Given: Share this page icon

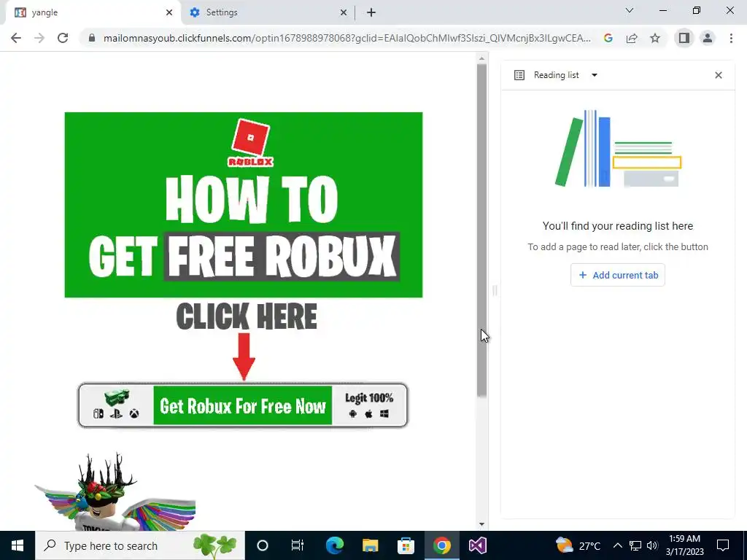Looking at the screenshot, I should pyautogui.click(x=632, y=38).
